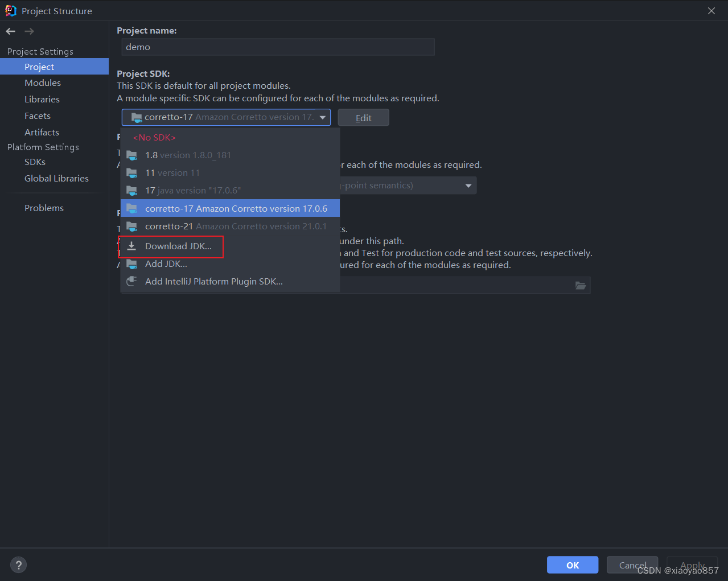Click the folder icon beside corretto-21

[x=132, y=226]
